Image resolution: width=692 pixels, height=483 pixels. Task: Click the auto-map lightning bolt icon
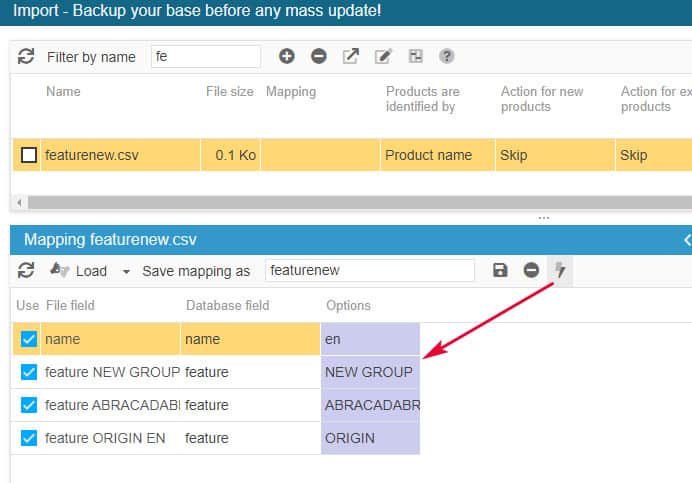click(x=560, y=271)
